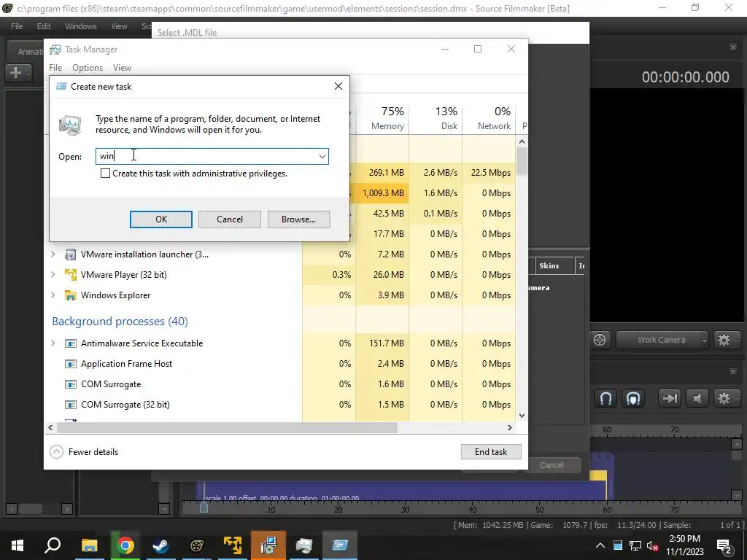
Task: Click the taskbar clock showing 2:50 PM
Action: [684, 545]
